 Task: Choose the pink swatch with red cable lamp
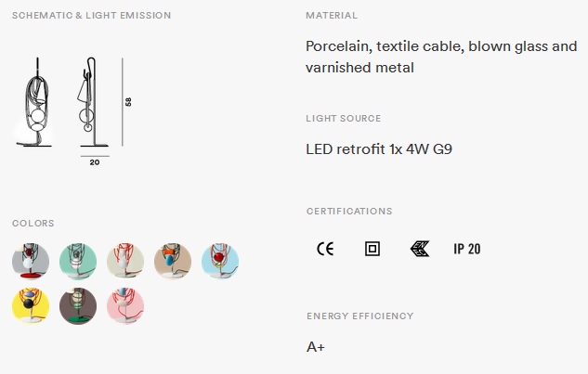(x=125, y=306)
